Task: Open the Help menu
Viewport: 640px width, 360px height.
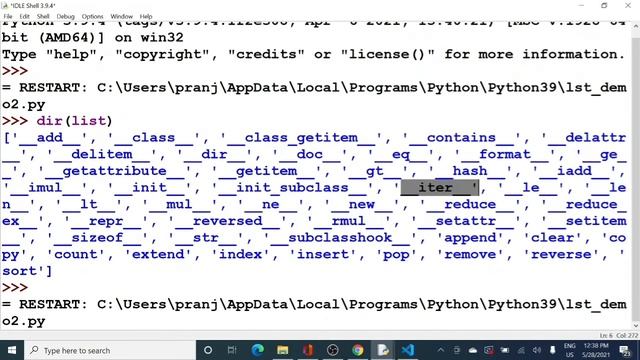Action: pyautogui.click(x=146, y=16)
